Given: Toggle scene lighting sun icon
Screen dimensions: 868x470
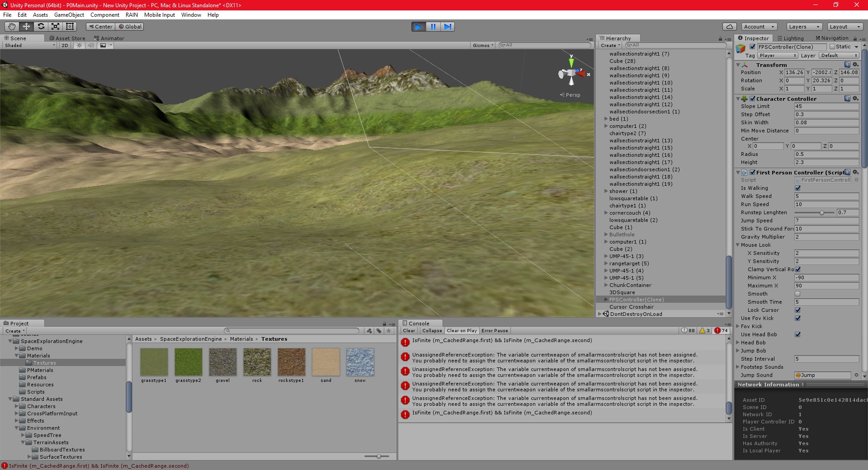Looking at the screenshot, I should coord(79,45).
